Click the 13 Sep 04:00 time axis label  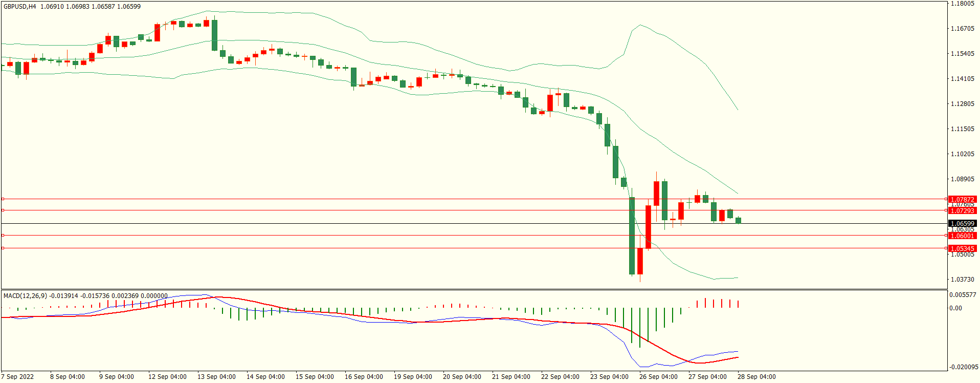pyautogui.click(x=216, y=376)
